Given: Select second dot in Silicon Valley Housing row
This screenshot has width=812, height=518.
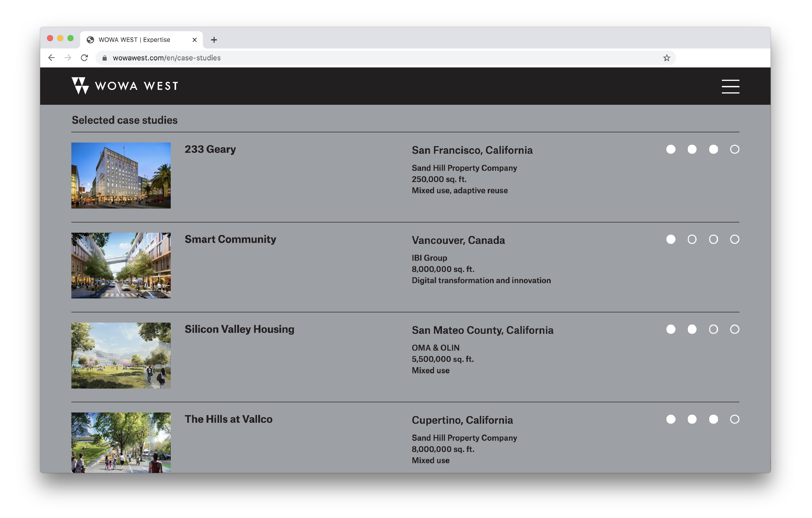Looking at the screenshot, I should tap(692, 329).
